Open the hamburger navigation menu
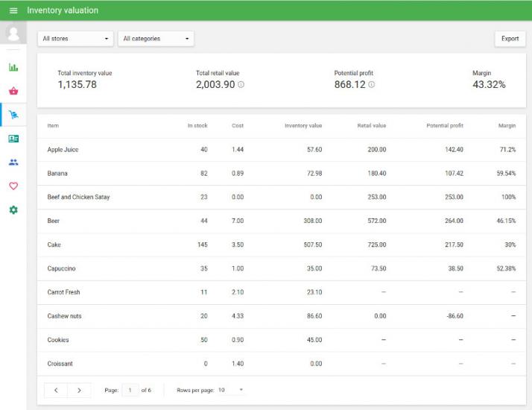The width and height of the screenshot is (532, 410). coord(13,10)
